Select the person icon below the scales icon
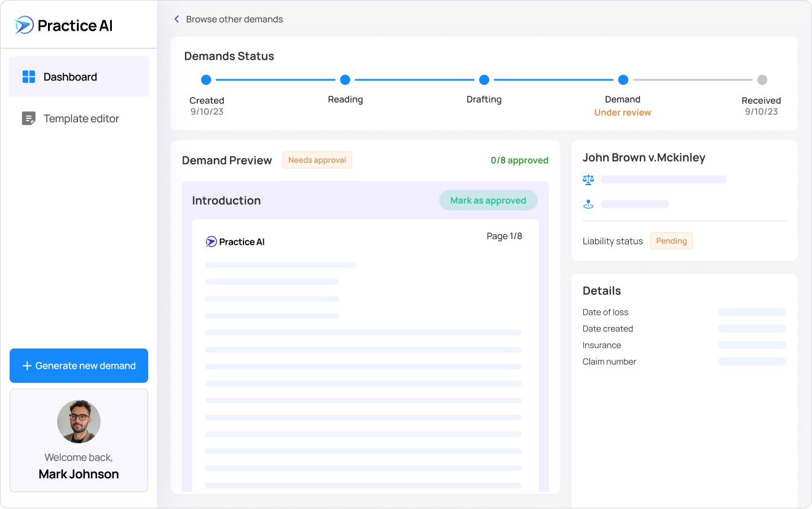Image resolution: width=812 pixels, height=509 pixels. point(588,203)
